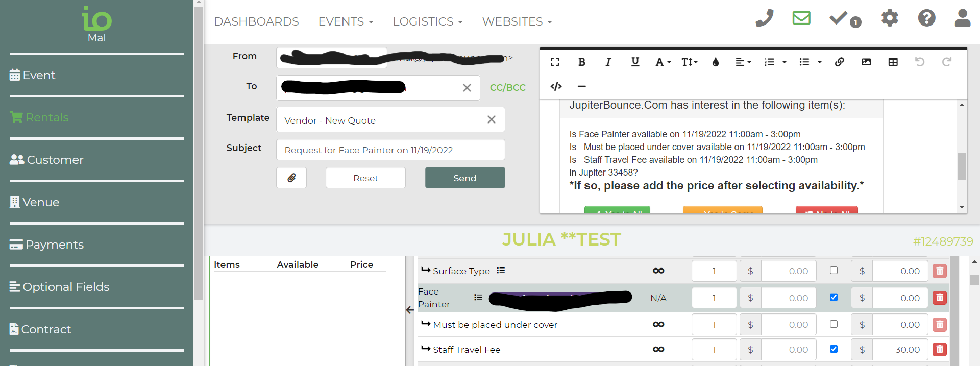
Task: Expand the paragraph alignment dropdown
Action: [743, 62]
